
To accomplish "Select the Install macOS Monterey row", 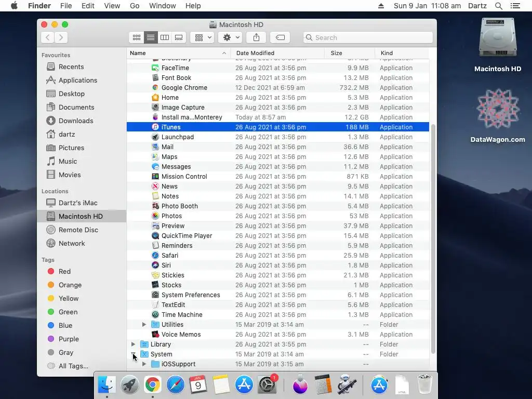I will click(x=278, y=117).
